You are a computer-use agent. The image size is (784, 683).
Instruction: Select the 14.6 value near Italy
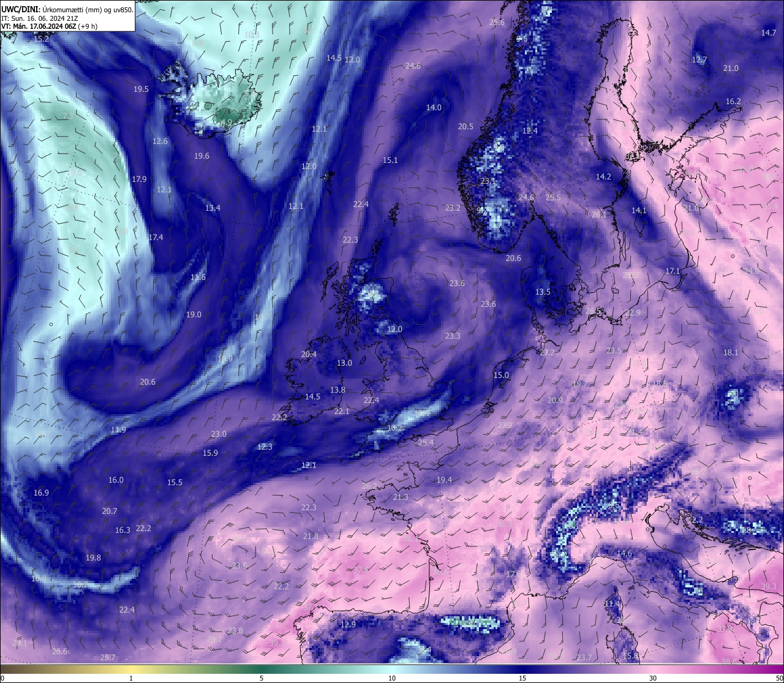point(624,553)
